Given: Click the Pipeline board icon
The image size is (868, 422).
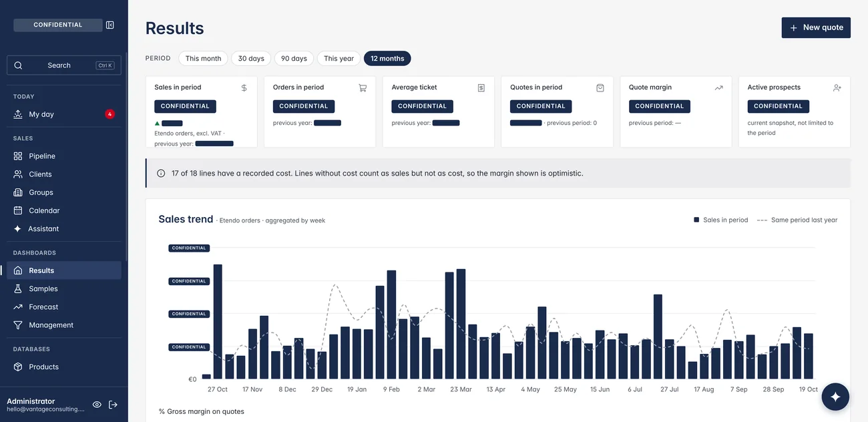Looking at the screenshot, I should [18, 156].
